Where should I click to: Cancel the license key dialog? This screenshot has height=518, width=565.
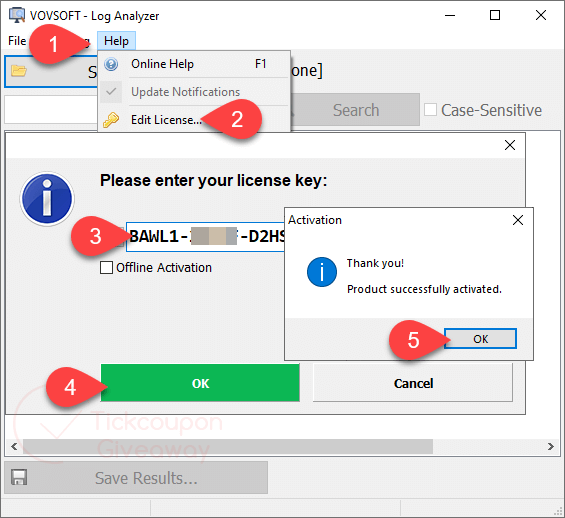coord(413,383)
